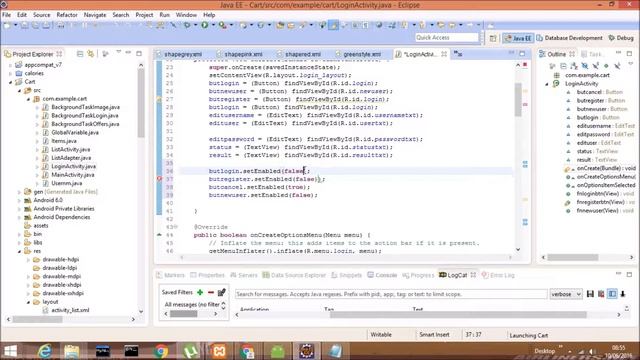This screenshot has height=360, width=640.
Task: Click the Quick Access search field
Action: 447,38
